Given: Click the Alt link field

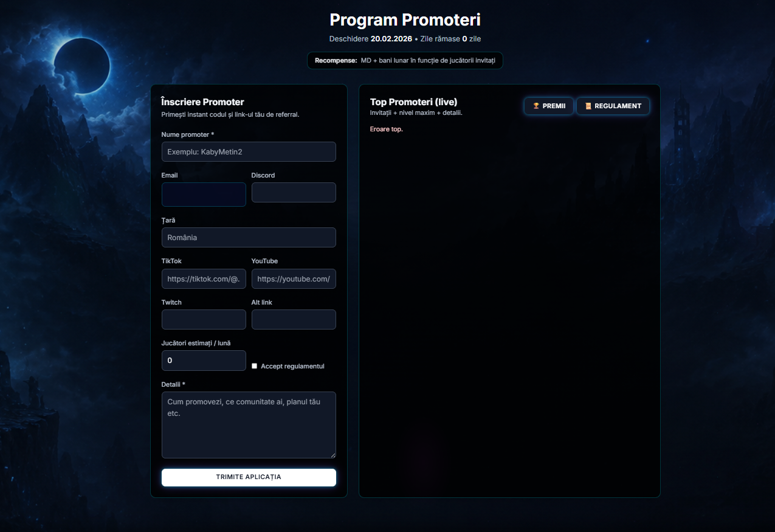Looking at the screenshot, I should 294,319.
